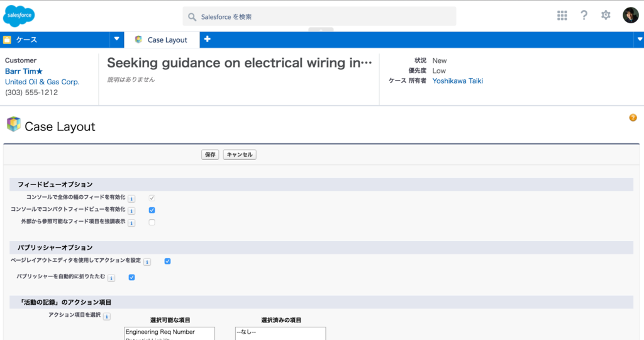This screenshot has width=644, height=340.
Task: Show info for アクション項目を選択
Action: (x=107, y=317)
